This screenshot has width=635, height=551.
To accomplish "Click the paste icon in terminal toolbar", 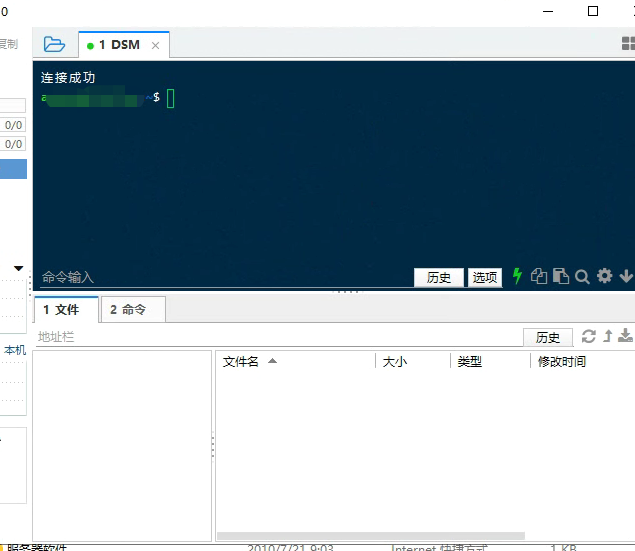I will tap(561, 276).
